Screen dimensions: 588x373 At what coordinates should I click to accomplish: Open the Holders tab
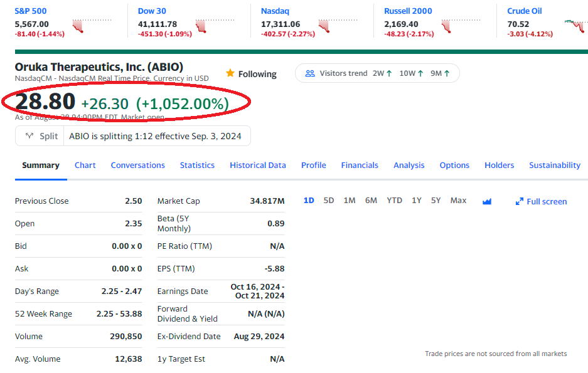coord(499,165)
